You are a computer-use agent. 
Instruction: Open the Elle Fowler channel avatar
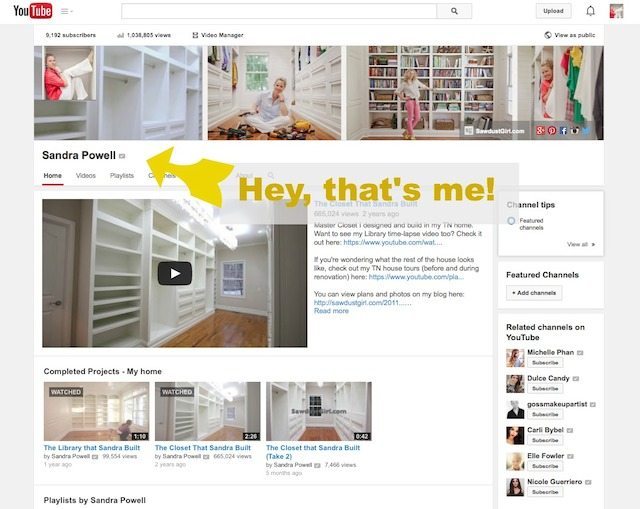(515, 462)
